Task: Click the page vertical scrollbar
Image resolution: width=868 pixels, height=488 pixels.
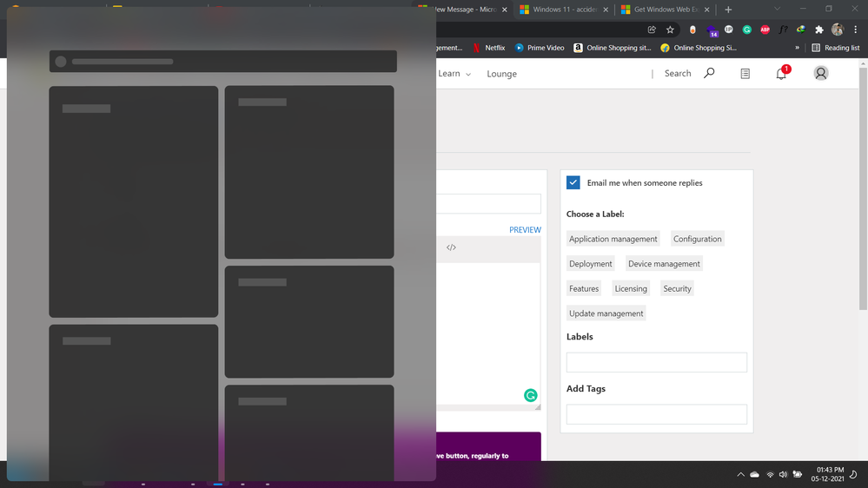Action: (863, 188)
